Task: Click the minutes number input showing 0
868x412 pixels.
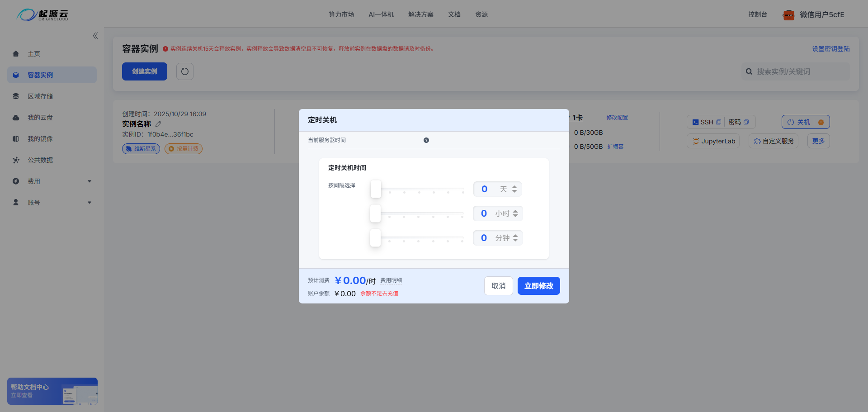Action: tap(484, 238)
